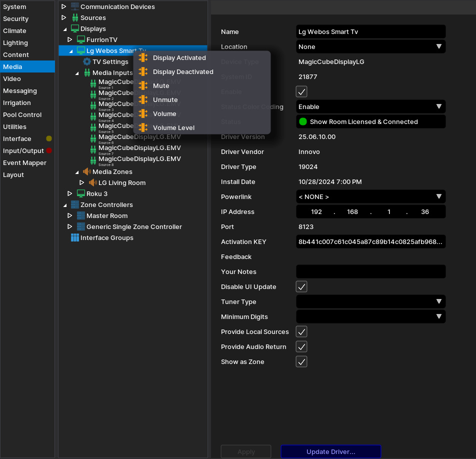
Task: Click the Your Notes input field
Action: point(370,271)
